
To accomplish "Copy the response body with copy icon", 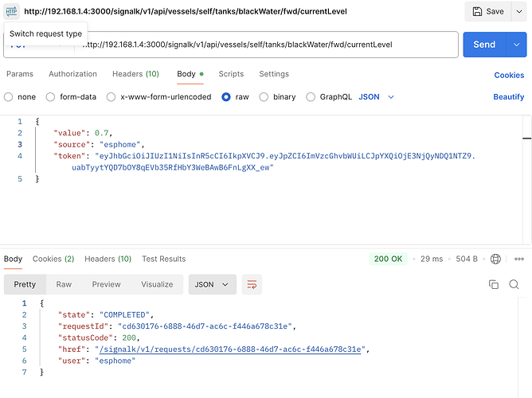I will (493, 284).
